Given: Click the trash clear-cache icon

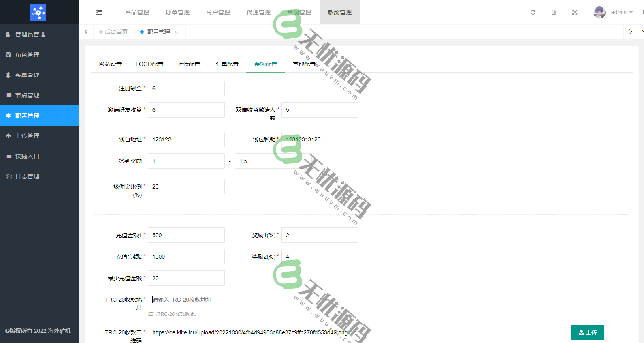Looking at the screenshot, I should pos(554,12).
